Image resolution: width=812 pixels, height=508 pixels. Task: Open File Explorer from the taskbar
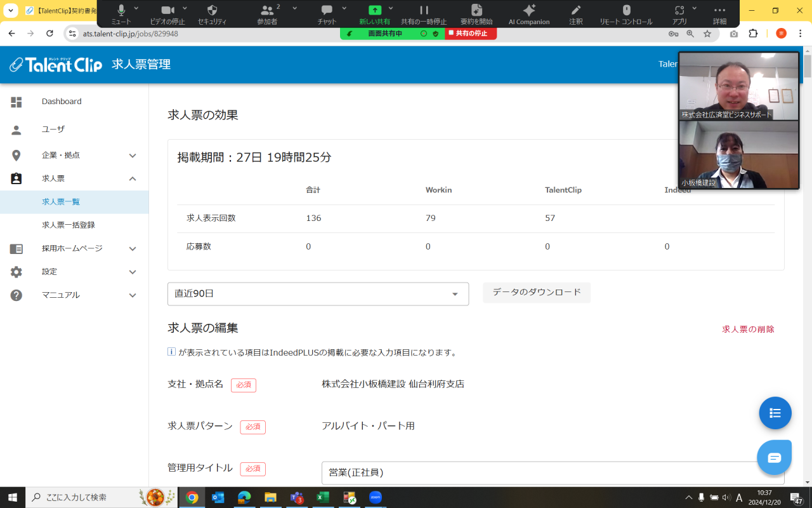[x=270, y=497]
